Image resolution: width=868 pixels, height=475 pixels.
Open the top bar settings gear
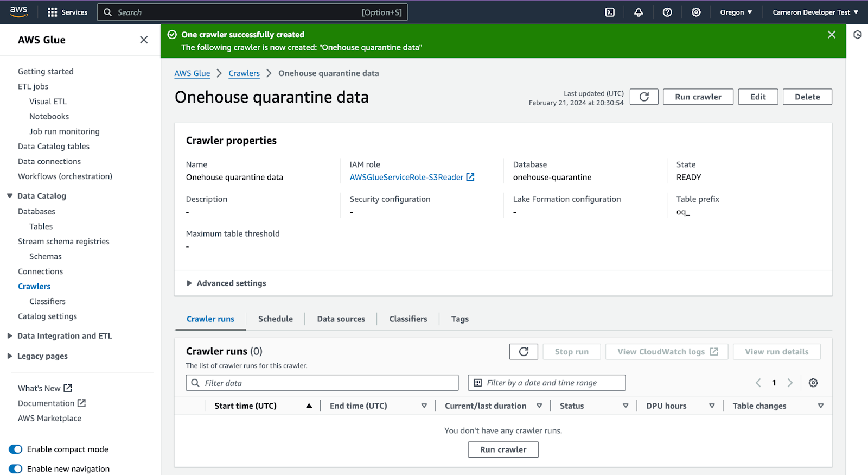click(x=696, y=12)
